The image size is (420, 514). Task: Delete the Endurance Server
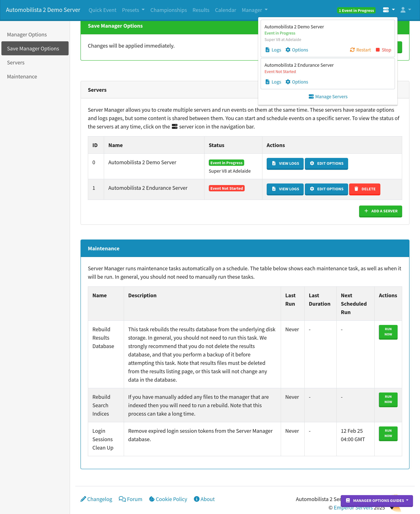tap(364, 189)
